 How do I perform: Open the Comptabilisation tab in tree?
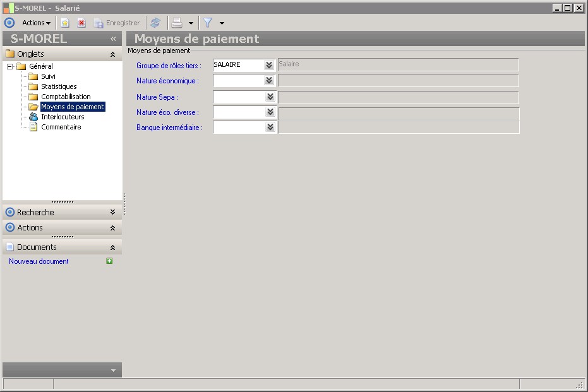[x=66, y=97]
